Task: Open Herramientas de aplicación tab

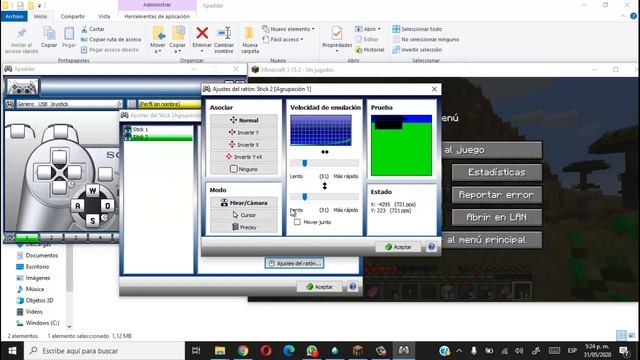Action: pyautogui.click(x=157, y=16)
